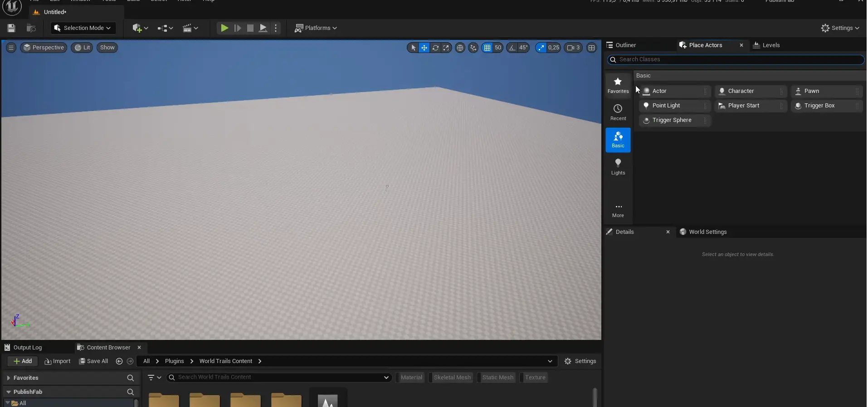Image resolution: width=868 pixels, height=407 pixels.
Task: Switch to the Place Actors tab
Action: [705, 45]
